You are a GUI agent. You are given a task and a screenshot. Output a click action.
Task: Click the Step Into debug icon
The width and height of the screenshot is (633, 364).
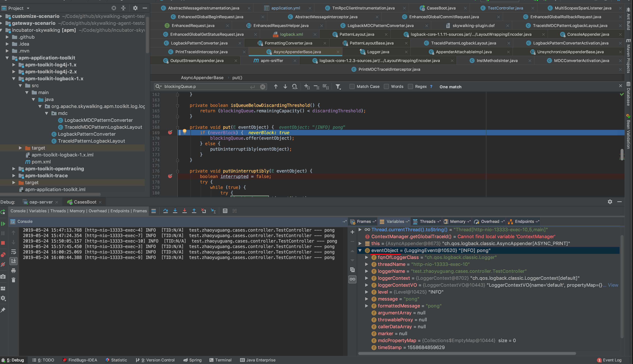click(x=175, y=211)
